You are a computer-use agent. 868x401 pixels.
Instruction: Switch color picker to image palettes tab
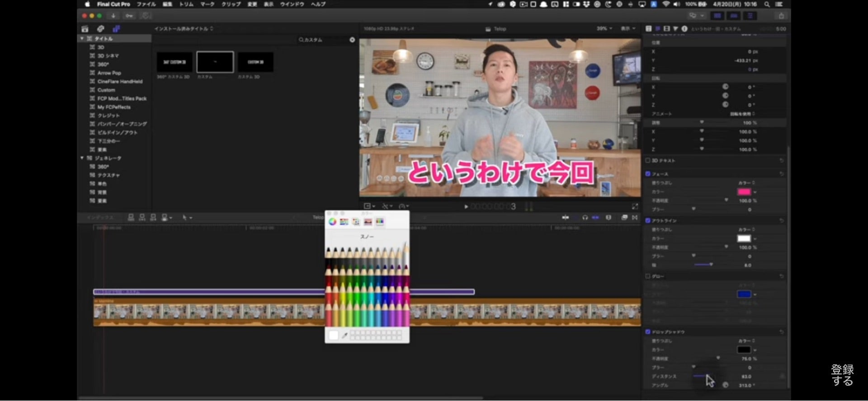(368, 222)
